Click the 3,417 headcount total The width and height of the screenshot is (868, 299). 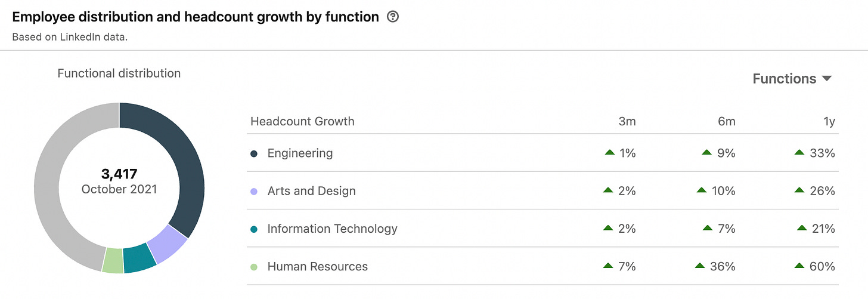pos(119,174)
